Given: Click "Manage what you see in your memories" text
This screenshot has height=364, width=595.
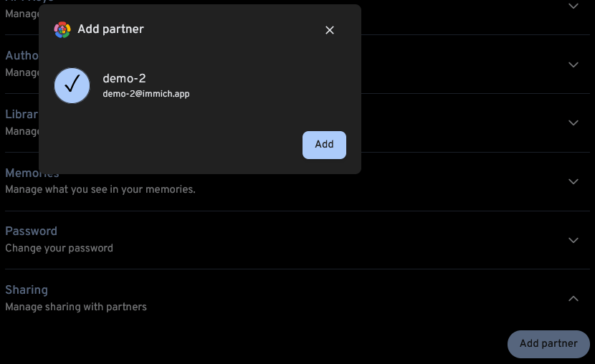Looking at the screenshot, I should click(x=100, y=190).
